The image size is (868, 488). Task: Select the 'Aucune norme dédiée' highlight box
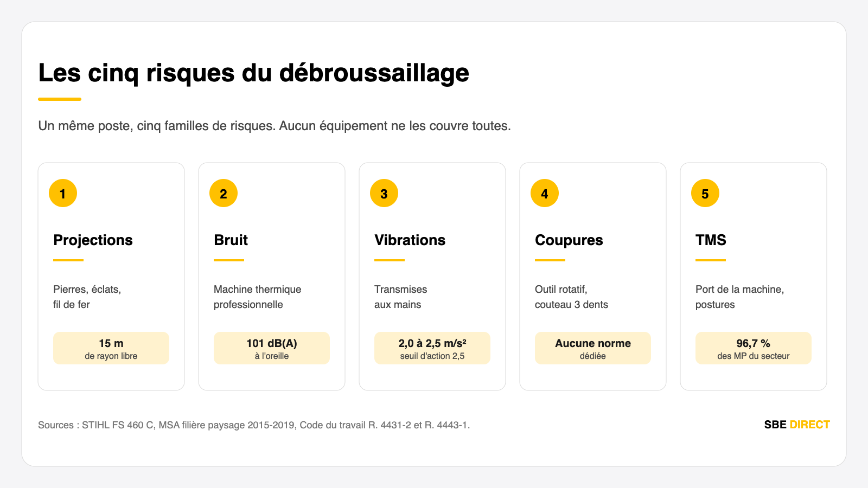tap(593, 348)
